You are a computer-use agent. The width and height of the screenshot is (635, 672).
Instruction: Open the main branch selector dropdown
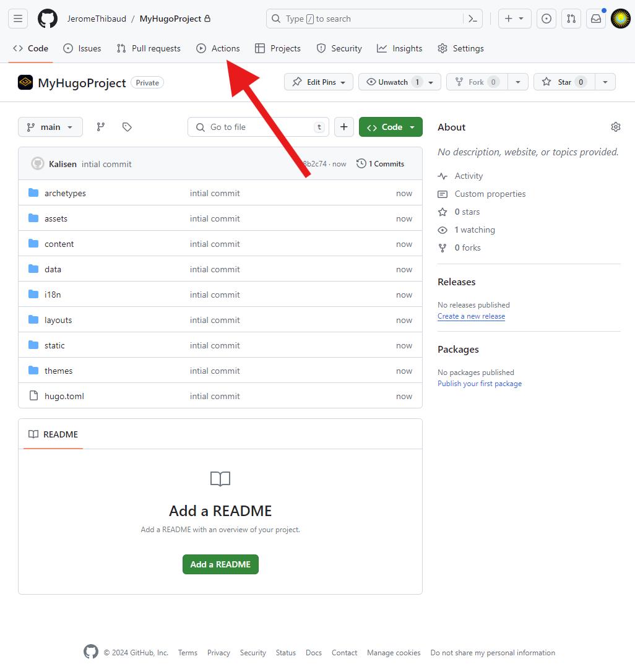point(50,127)
